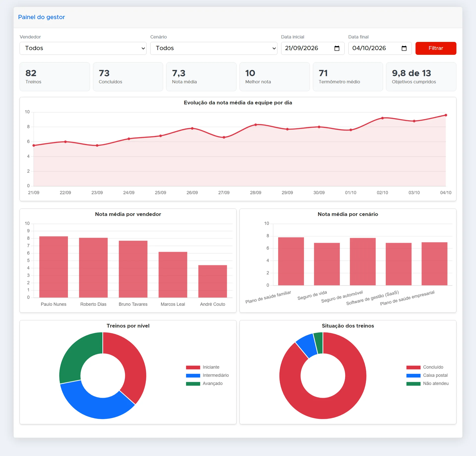Click the Seguro de automóvel bar
The width and height of the screenshot is (476, 456).
[x=363, y=262]
